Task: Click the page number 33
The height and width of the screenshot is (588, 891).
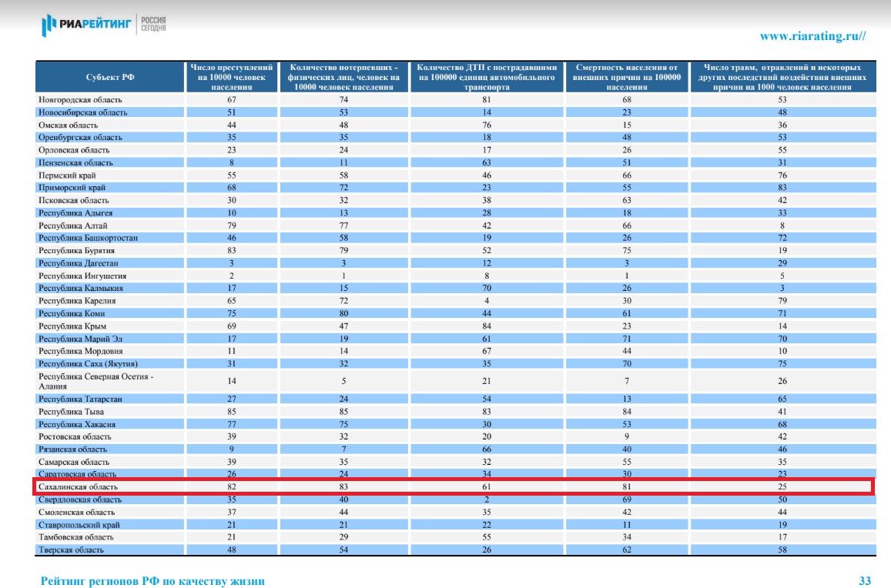Action: 865,581
